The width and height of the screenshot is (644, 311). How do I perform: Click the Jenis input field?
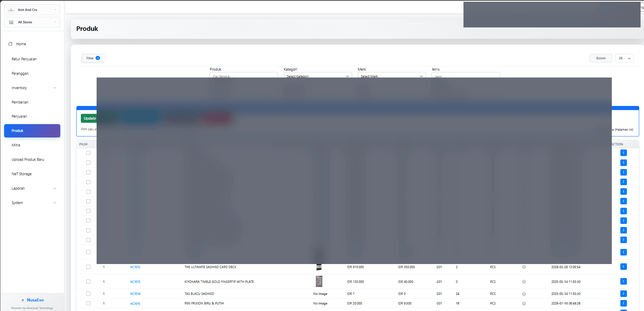click(x=466, y=75)
